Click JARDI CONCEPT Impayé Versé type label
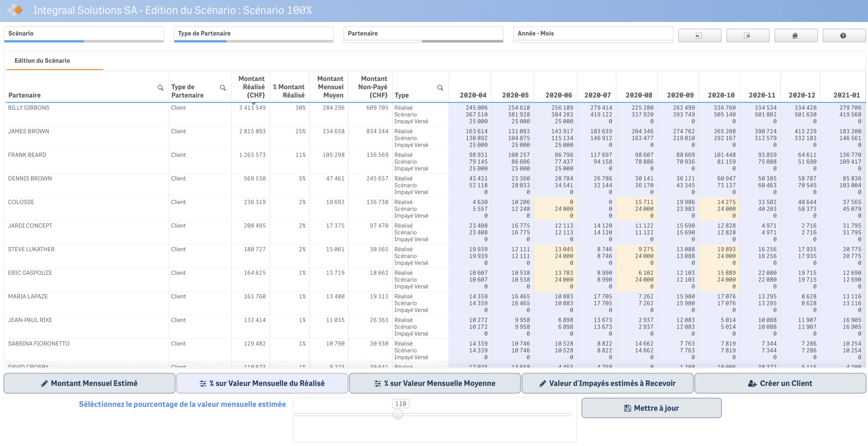 click(411, 239)
